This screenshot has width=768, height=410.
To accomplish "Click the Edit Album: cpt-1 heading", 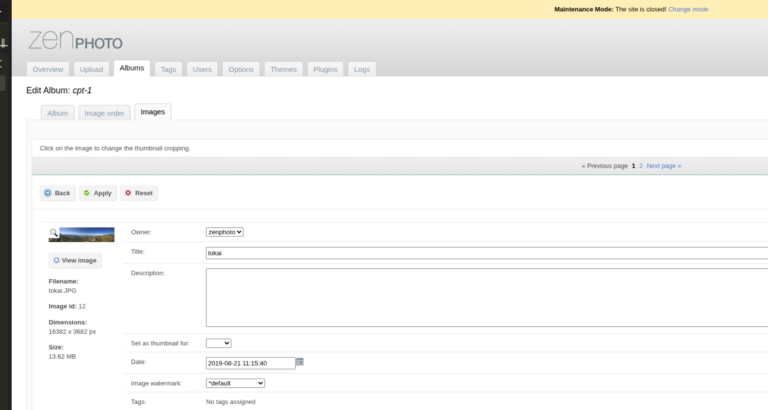I will [x=59, y=91].
